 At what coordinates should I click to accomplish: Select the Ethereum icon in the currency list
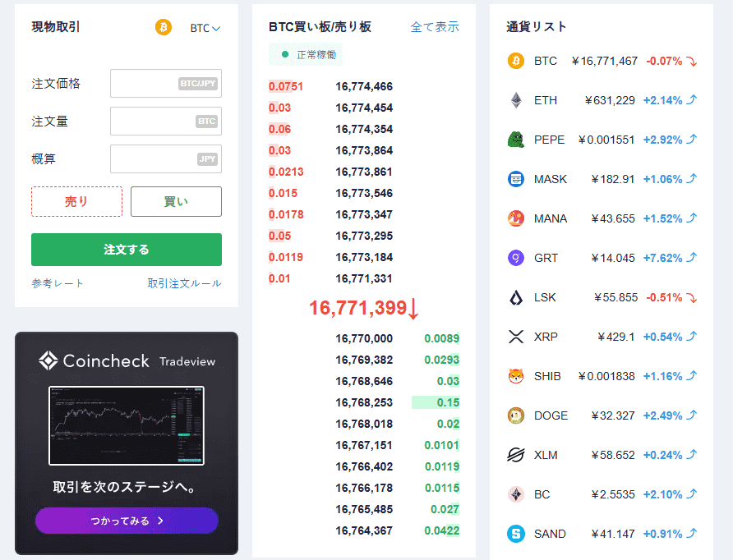[516, 100]
